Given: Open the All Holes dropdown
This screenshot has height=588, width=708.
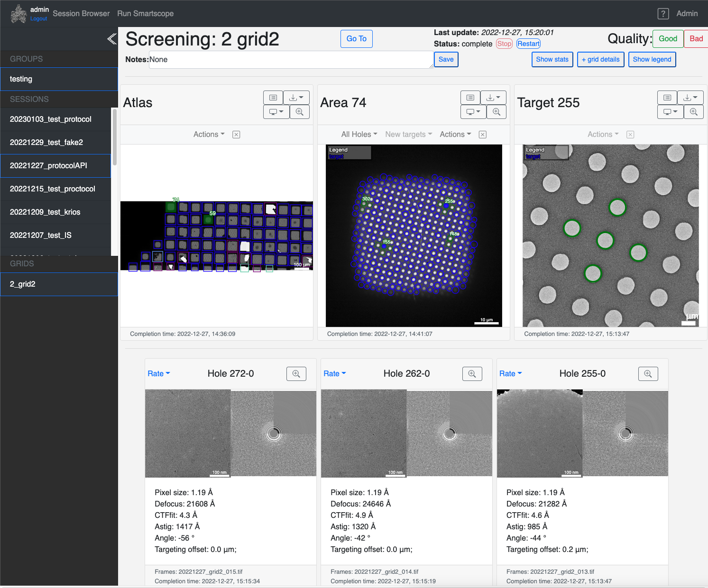Looking at the screenshot, I should coord(359,135).
